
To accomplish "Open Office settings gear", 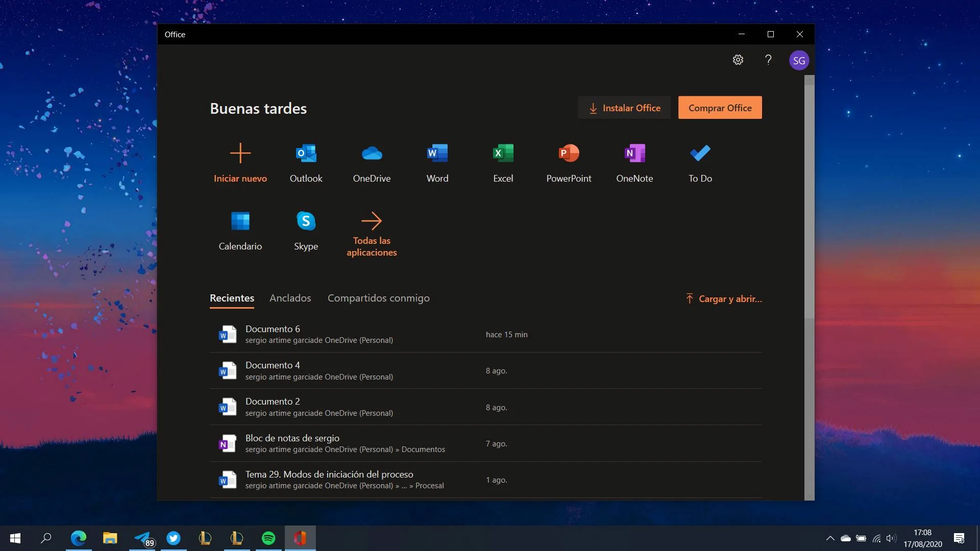I will pyautogui.click(x=738, y=60).
